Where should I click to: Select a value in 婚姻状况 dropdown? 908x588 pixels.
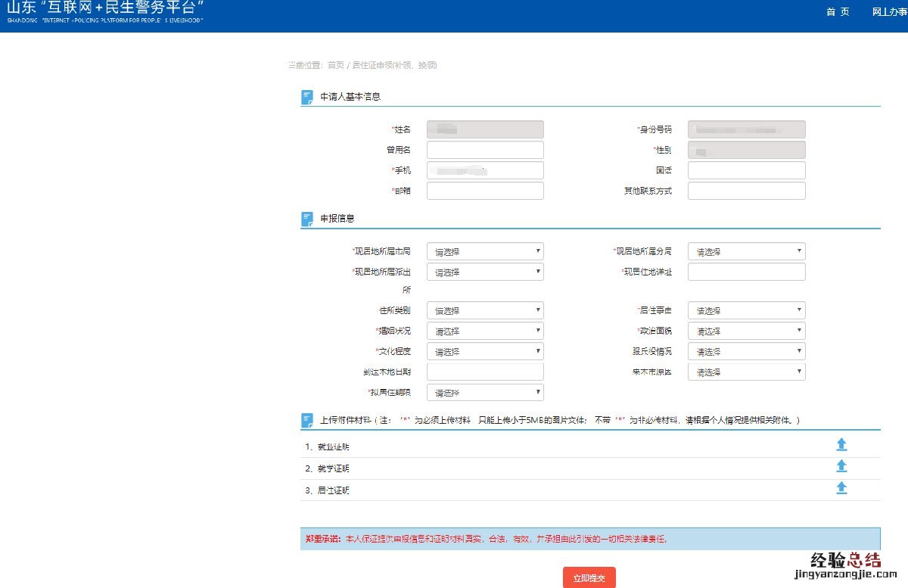point(485,331)
